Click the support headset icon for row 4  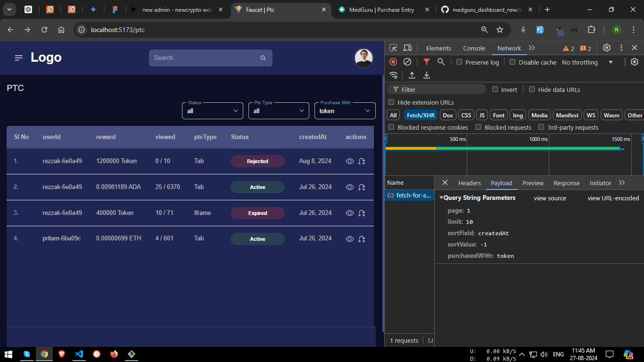pos(362,239)
